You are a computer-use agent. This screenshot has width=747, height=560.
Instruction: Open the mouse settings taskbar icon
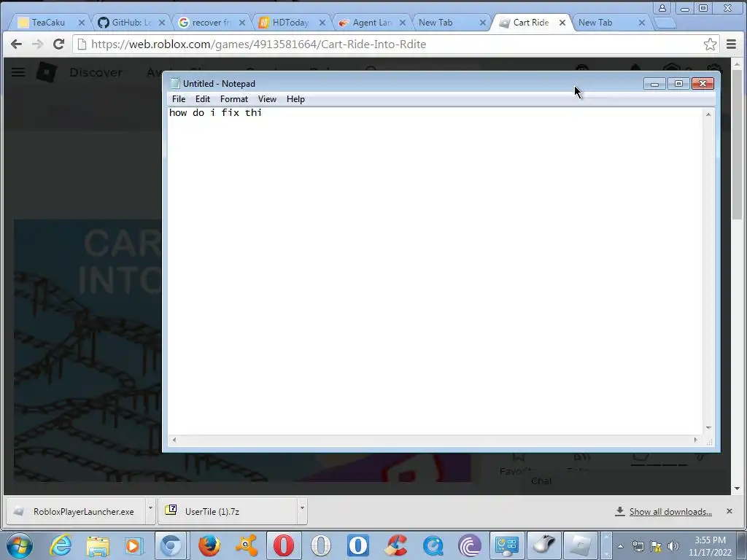tap(544, 545)
